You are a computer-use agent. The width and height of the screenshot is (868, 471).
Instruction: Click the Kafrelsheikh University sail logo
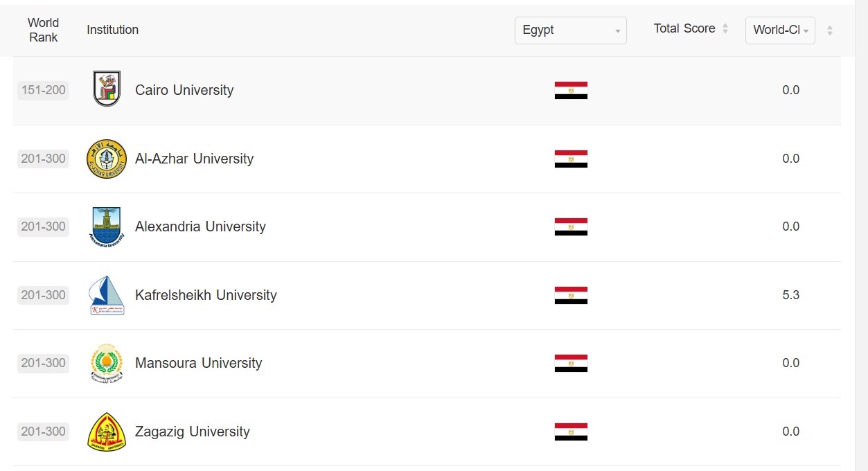pyautogui.click(x=107, y=295)
